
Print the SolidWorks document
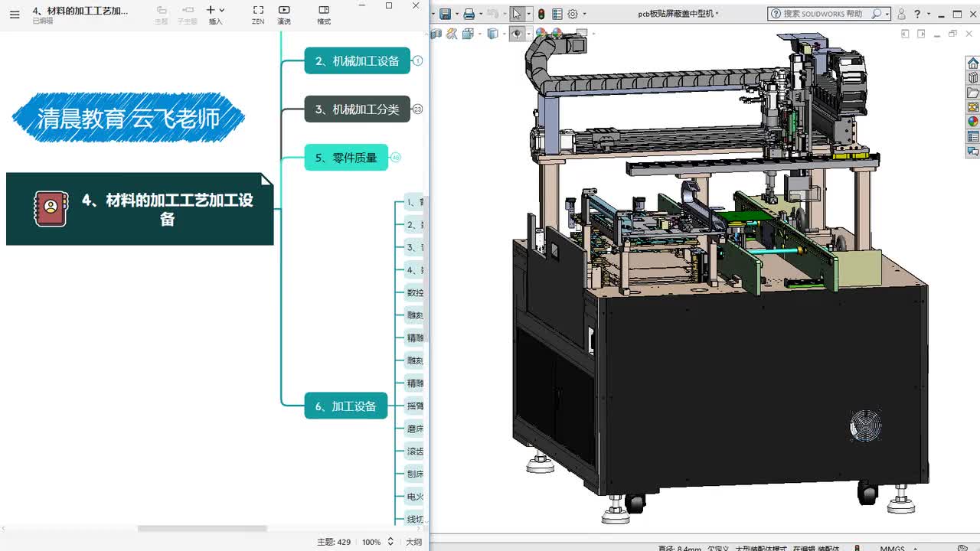point(469,14)
